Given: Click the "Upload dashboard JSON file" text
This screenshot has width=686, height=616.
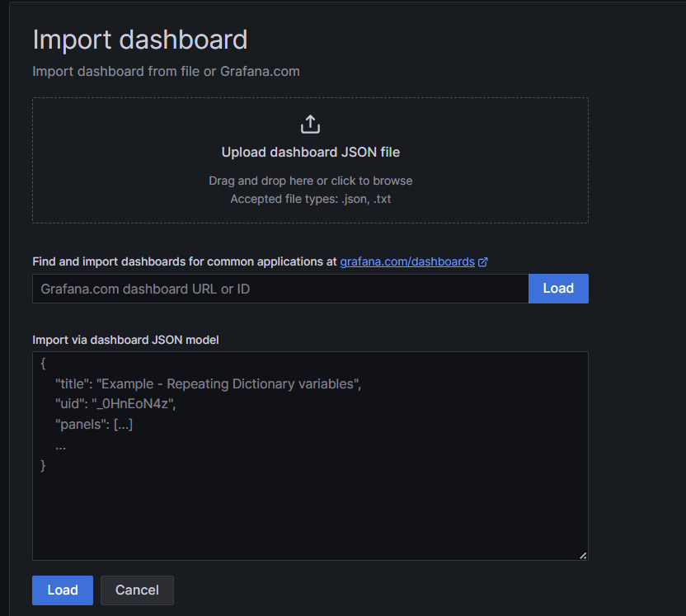Looking at the screenshot, I should pyautogui.click(x=311, y=152).
